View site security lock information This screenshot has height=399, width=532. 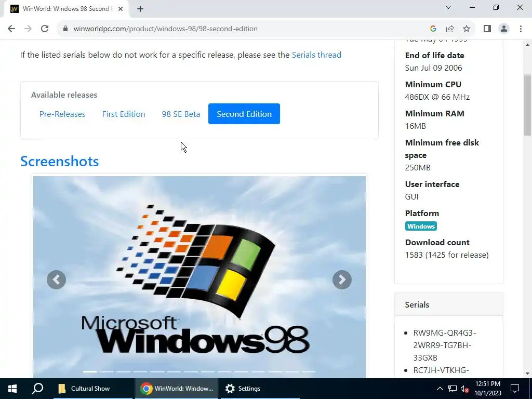[x=65, y=29]
